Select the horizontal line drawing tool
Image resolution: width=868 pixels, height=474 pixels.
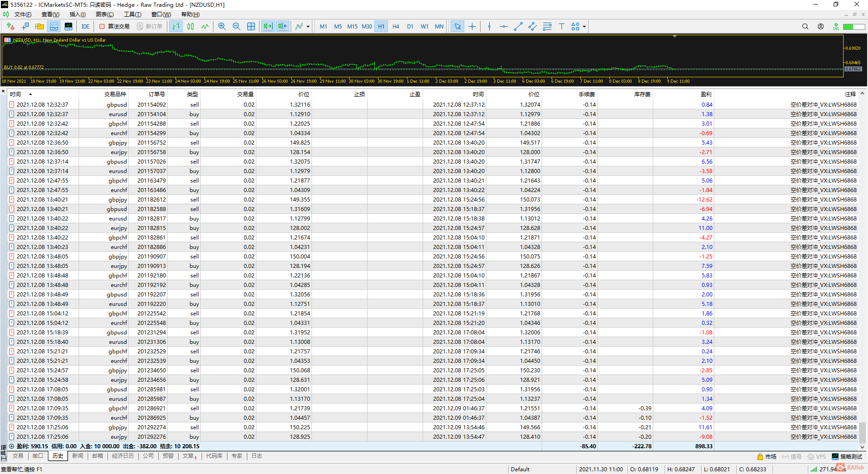click(504, 27)
